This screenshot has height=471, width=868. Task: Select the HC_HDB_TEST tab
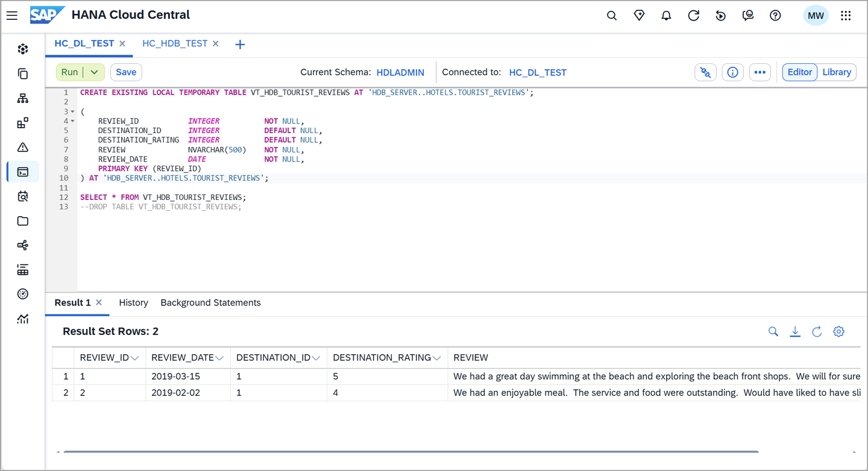point(175,43)
